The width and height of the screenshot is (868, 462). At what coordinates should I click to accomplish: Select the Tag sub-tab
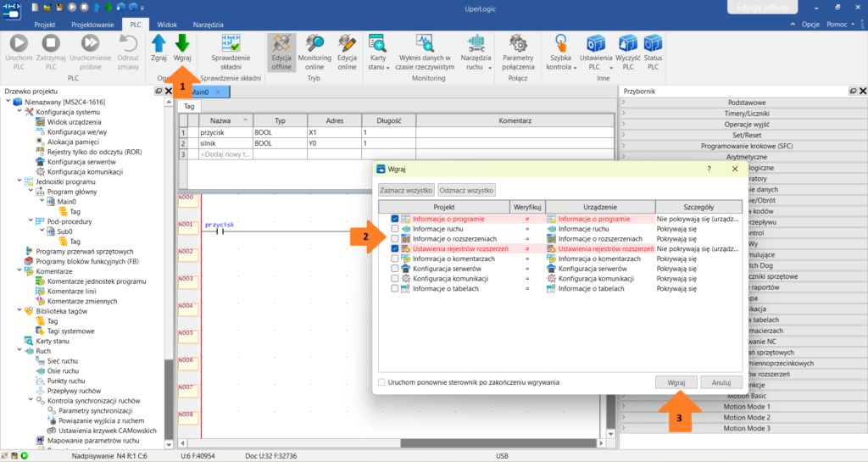[189, 106]
